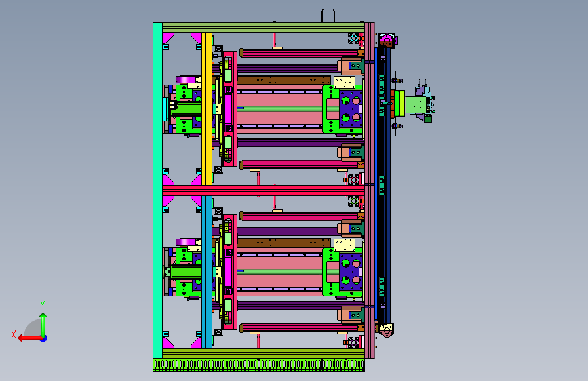Select the light-blue vertical beam in the lower frame
This screenshot has height=381, width=588.
tap(207, 272)
